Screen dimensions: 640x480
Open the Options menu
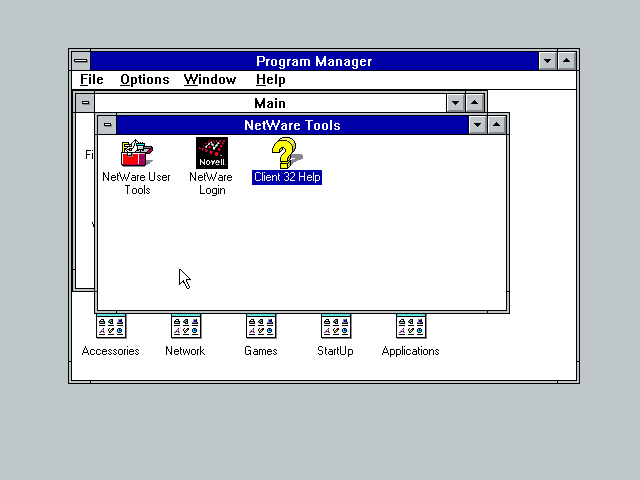point(144,80)
